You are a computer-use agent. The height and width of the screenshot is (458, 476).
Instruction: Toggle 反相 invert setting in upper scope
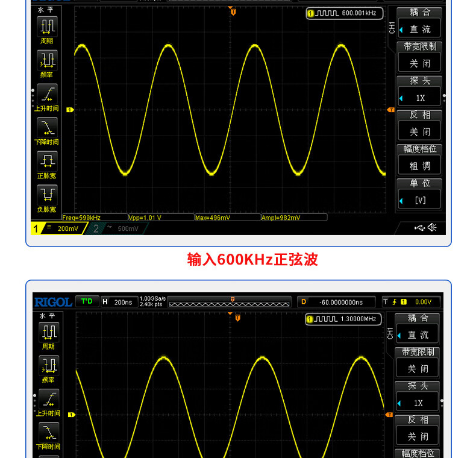(419, 131)
